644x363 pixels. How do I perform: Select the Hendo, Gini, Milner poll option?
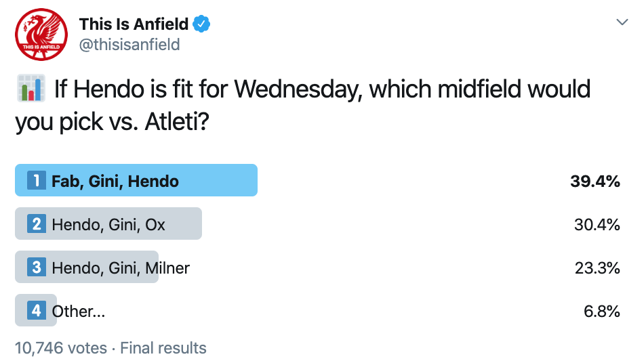tap(317, 268)
